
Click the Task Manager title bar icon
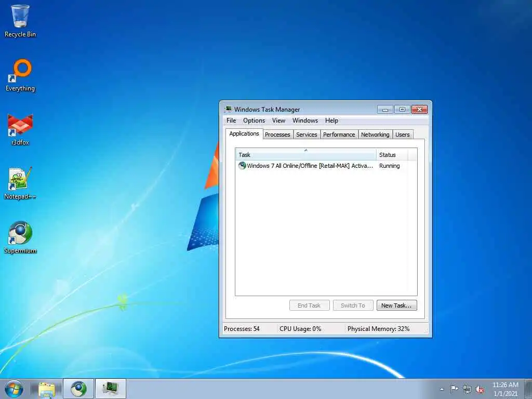coord(228,109)
